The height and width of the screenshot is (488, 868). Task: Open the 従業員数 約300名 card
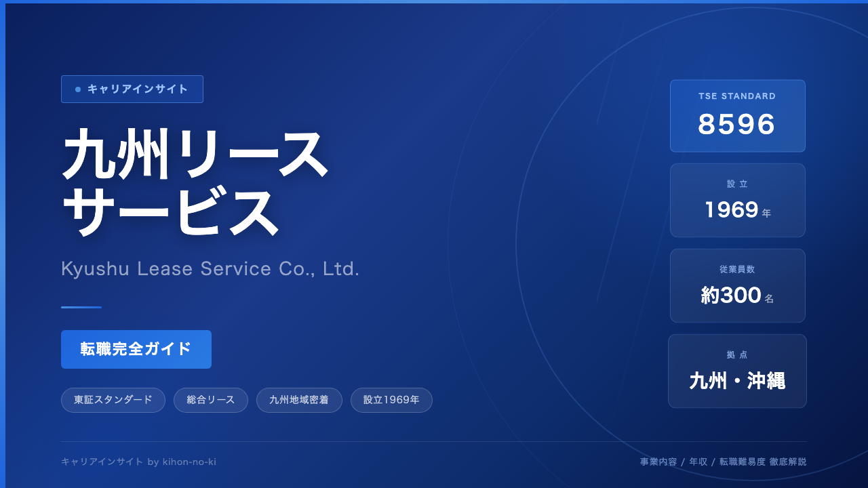(738, 286)
